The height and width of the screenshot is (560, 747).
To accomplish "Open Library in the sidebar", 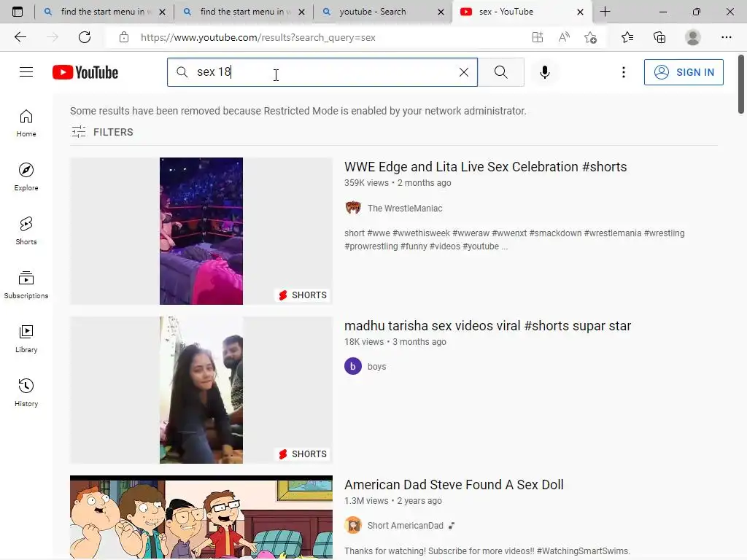I will click(x=26, y=338).
